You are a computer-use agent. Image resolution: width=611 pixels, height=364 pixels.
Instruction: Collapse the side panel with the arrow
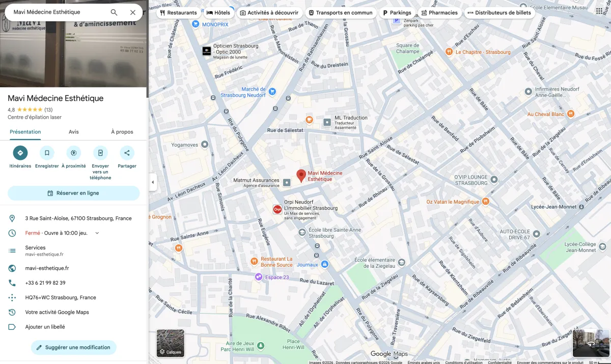[153, 182]
